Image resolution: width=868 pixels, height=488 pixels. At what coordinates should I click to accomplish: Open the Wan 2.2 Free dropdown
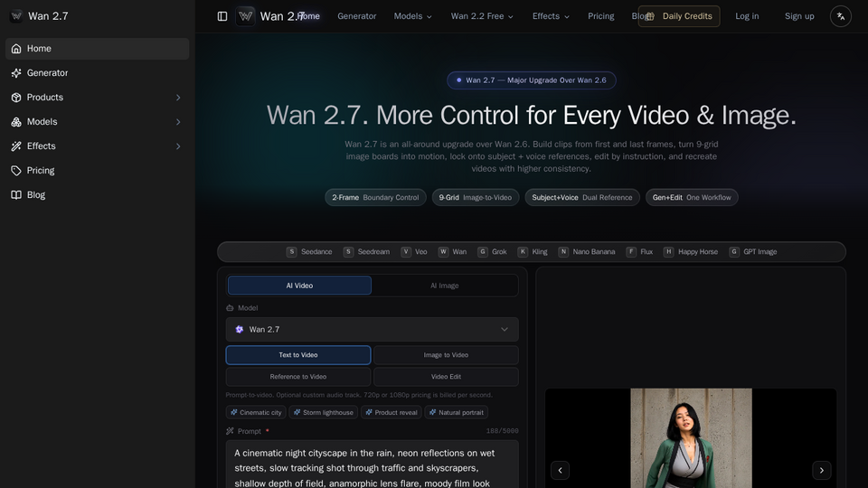482,16
